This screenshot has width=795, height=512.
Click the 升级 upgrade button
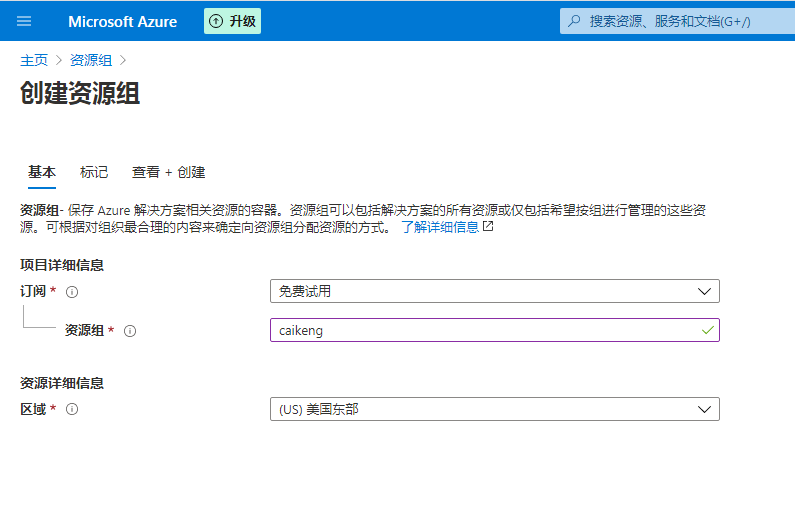(x=232, y=21)
